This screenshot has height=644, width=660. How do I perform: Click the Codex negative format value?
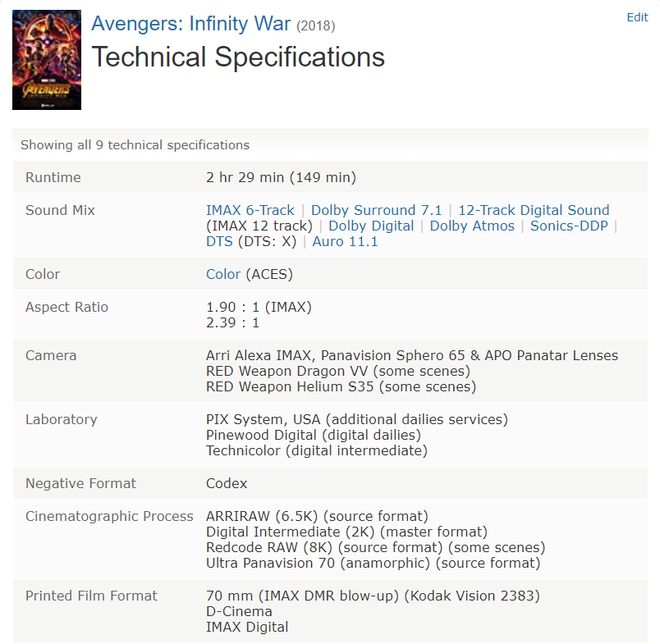pyautogui.click(x=227, y=483)
